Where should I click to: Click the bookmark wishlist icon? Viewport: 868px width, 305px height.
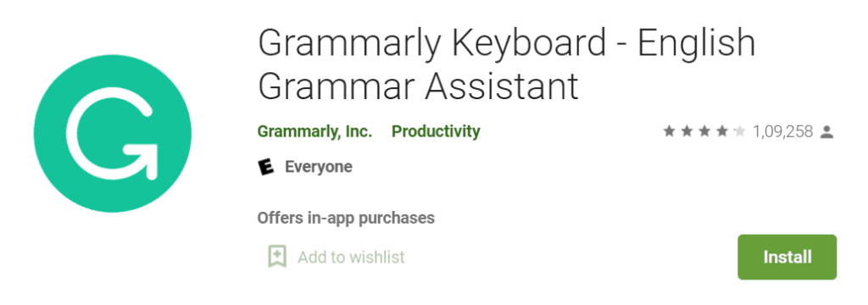[277, 257]
